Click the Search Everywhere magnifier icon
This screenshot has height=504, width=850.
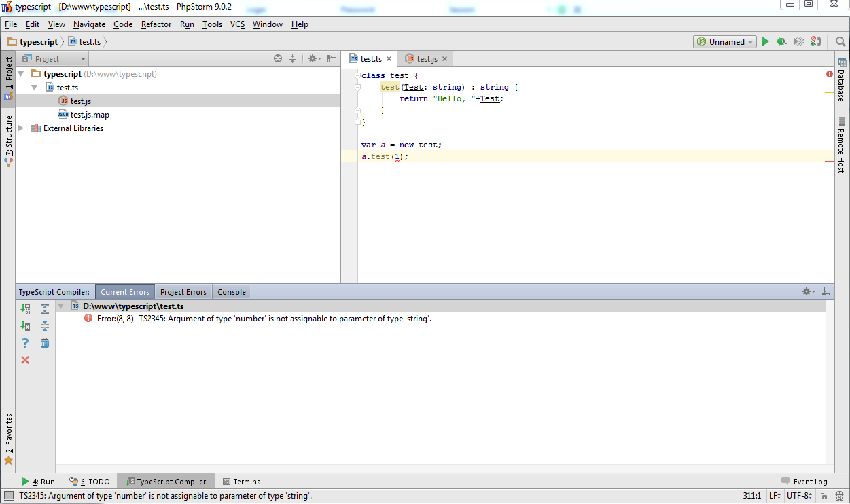point(840,42)
